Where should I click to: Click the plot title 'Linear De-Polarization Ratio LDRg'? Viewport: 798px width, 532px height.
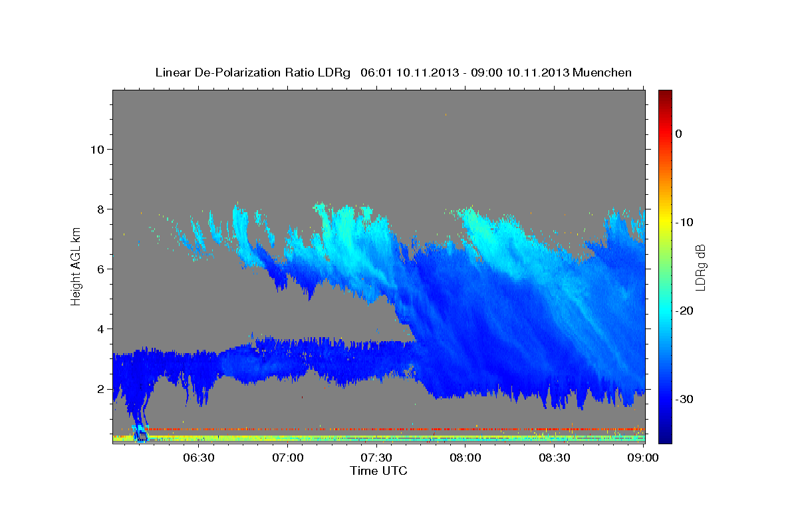(x=253, y=72)
